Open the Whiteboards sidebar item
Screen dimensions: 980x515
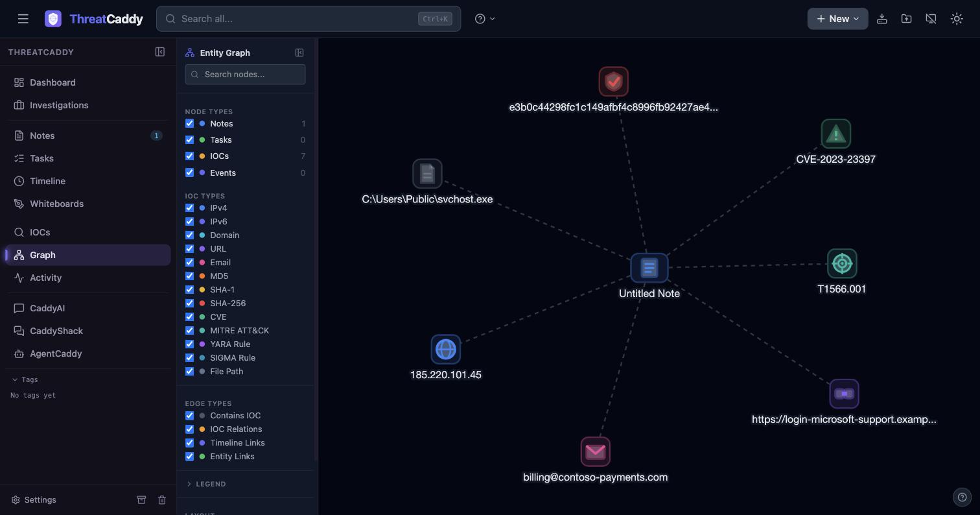pos(87,204)
